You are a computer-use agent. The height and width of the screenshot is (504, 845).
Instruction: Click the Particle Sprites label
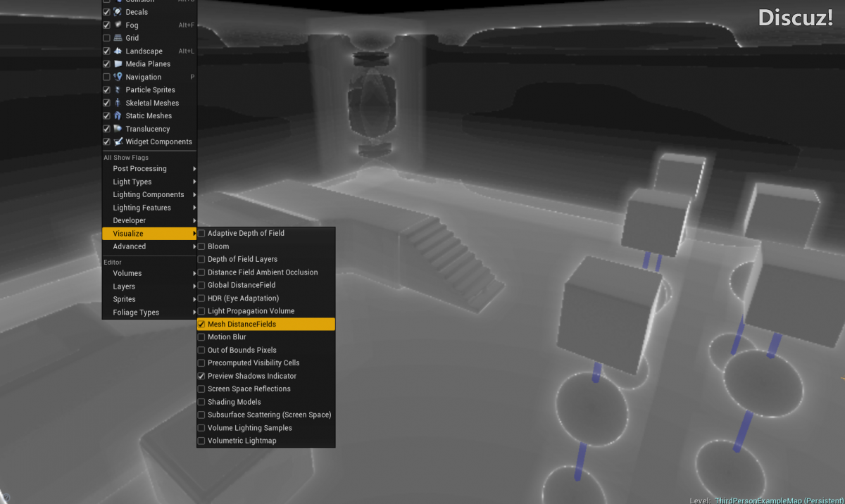[x=151, y=90]
